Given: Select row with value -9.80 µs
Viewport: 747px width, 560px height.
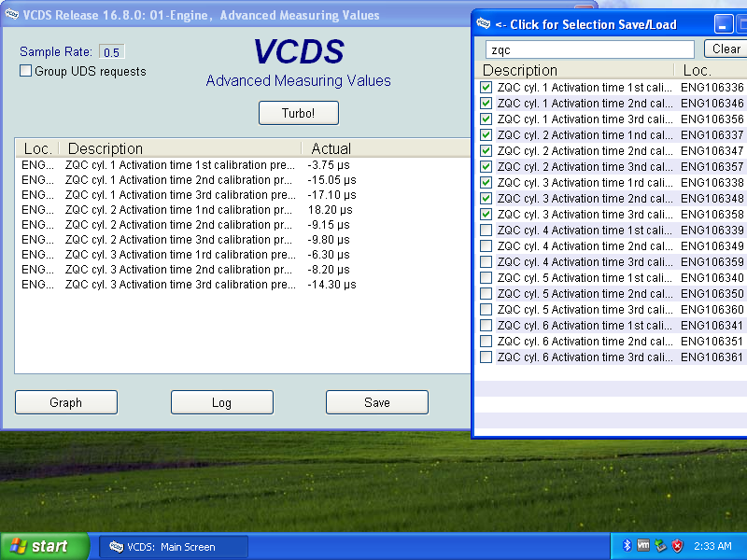Looking at the screenshot, I should pyautogui.click(x=243, y=240).
